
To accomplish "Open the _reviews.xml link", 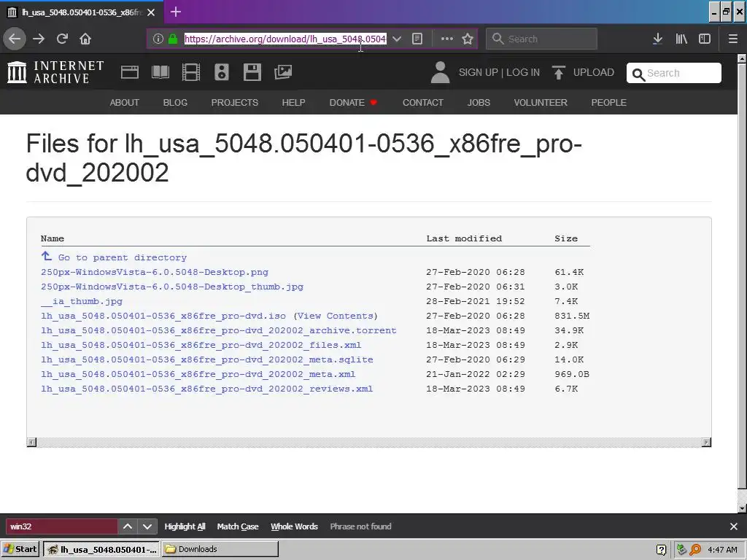I will coord(207,389).
